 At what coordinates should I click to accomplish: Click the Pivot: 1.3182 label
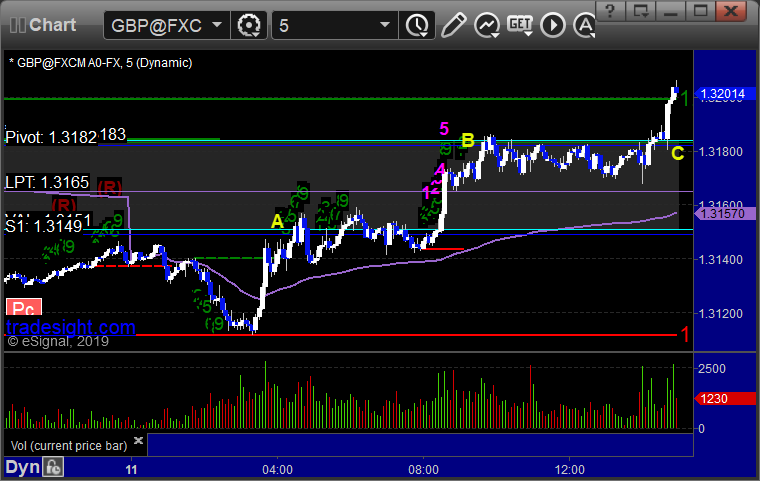click(51, 138)
